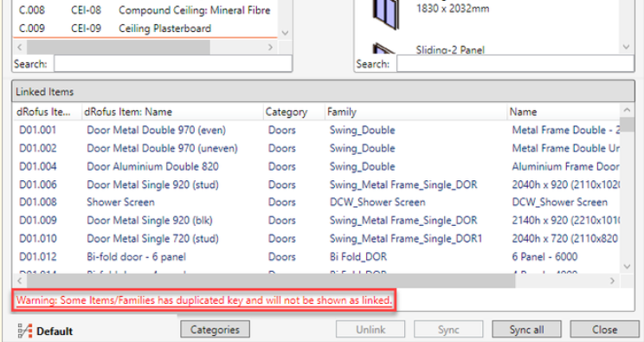Focus the items Search field

click(x=173, y=64)
